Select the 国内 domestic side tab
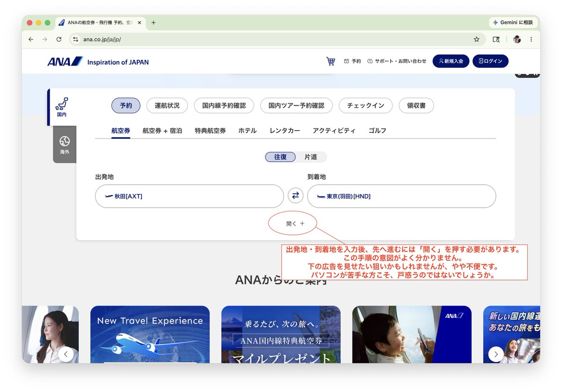Screen dimensions: 562x392 click(x=62, y=107)
